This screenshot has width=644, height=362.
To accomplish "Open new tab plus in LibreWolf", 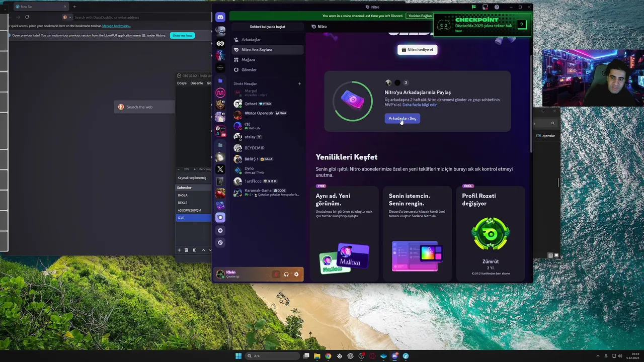I will click(x=74, y=7).
